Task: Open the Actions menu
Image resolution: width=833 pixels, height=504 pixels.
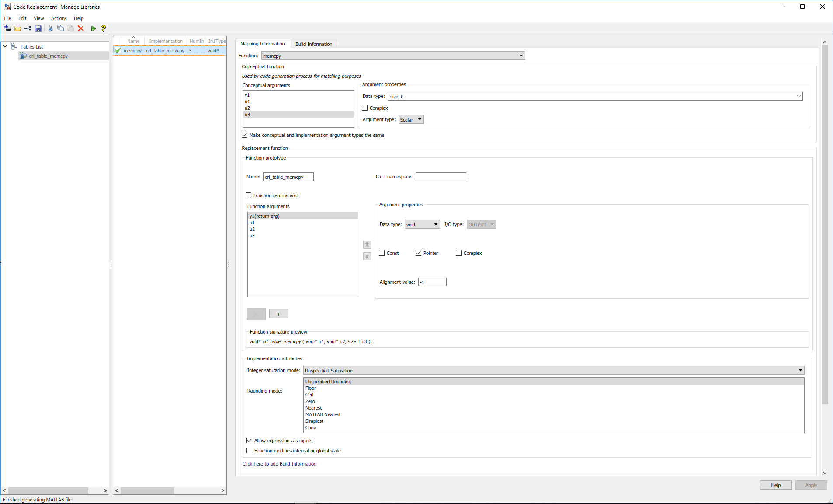Action: 59,18
